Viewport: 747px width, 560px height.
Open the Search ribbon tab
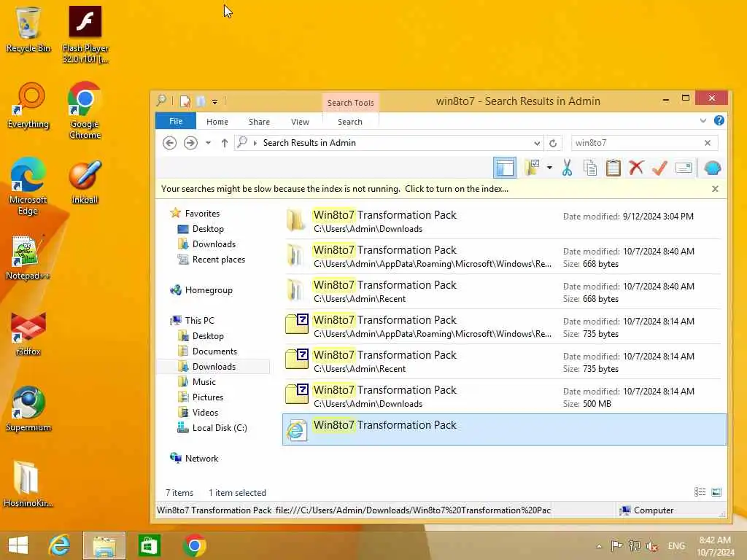click(x=350, y=122)
